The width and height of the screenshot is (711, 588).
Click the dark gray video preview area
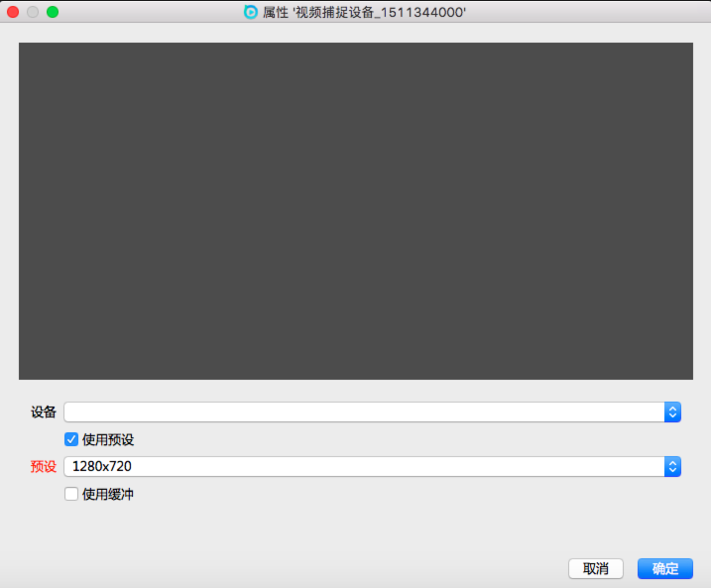click(x=355, y=210)
